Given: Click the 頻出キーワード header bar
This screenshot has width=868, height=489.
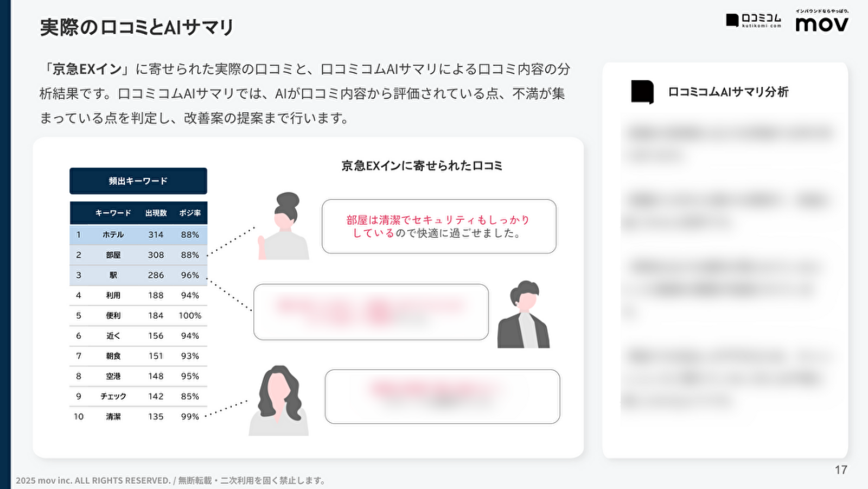Looking at the screenshot, I should (137, 181).
